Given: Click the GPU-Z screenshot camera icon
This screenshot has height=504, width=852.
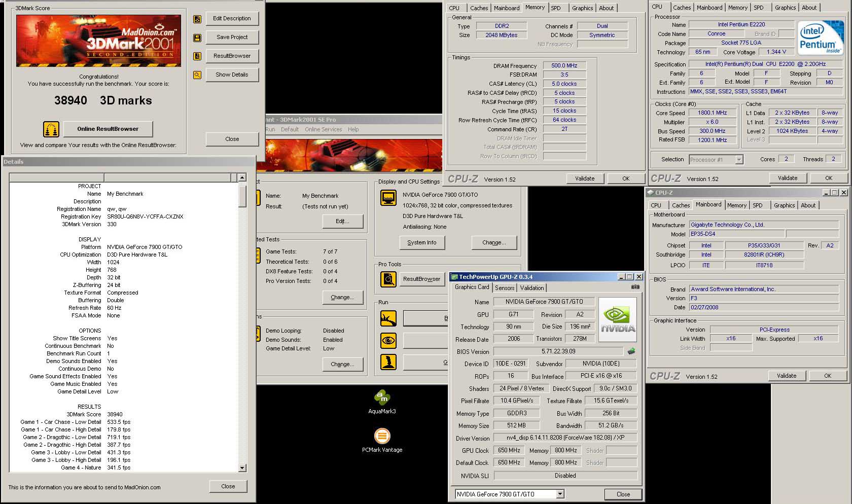Looking at the screenshot, I should pyautogui.click(x=635, y=287).
